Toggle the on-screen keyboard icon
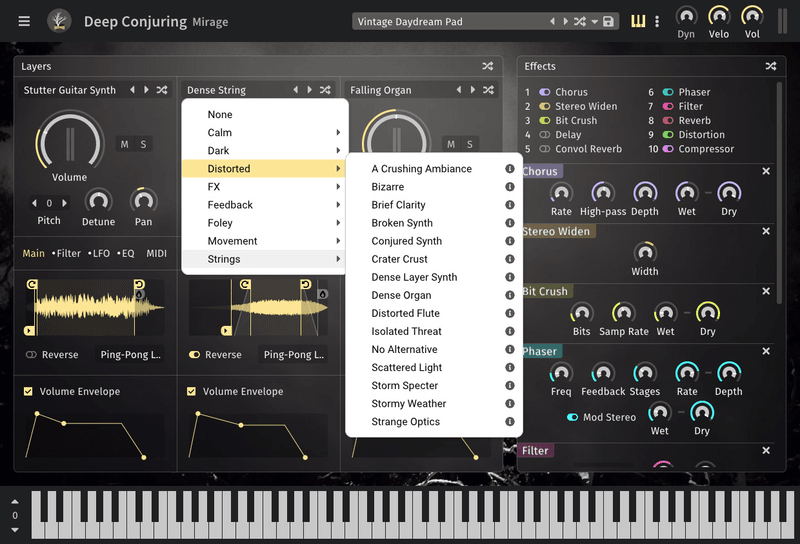Screen dimensions: 800x544 click(x=638, y=21)
